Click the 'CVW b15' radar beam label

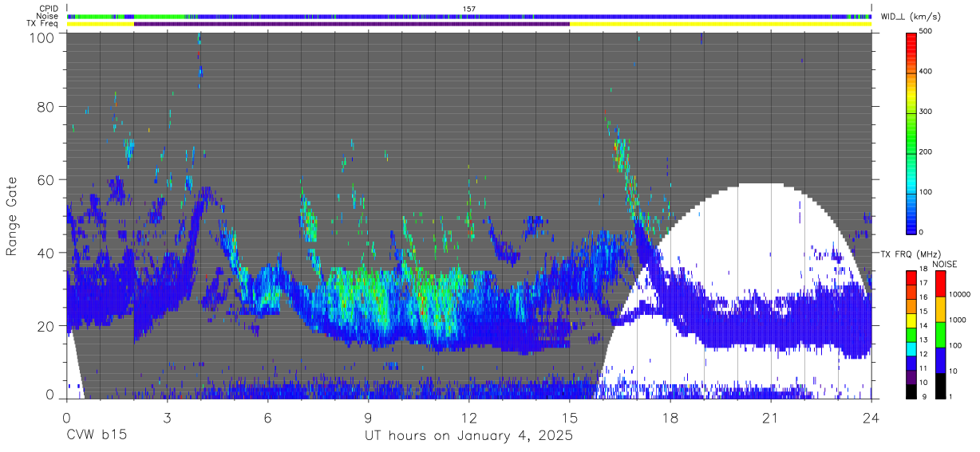tap(95, 436)
